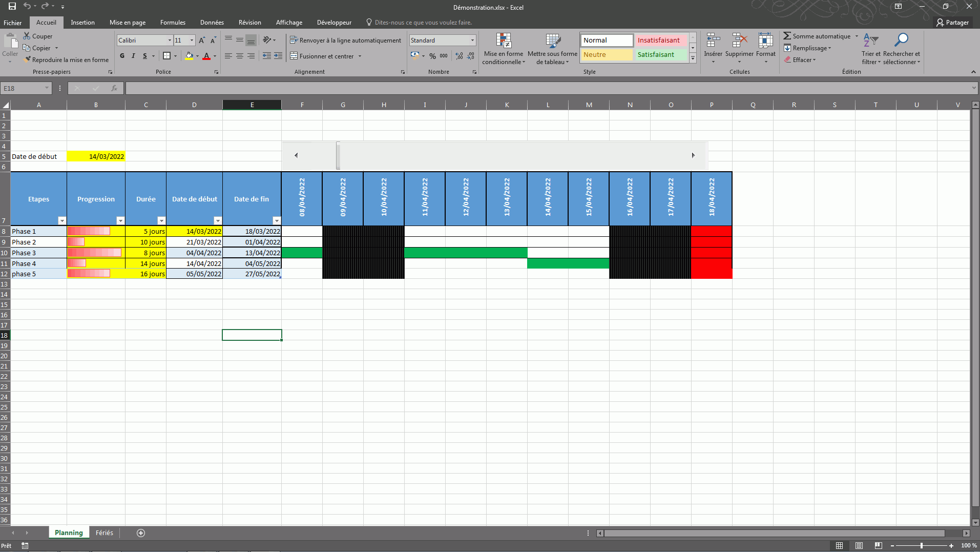Apply the Satisfaisant cell style
The image size is (980, 552).
click(x=660, y=55)
